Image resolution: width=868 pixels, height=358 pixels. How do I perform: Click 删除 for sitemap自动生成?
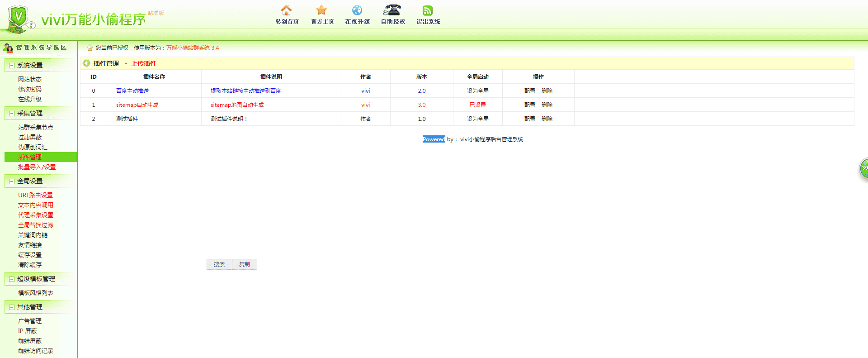pos(547,105)
